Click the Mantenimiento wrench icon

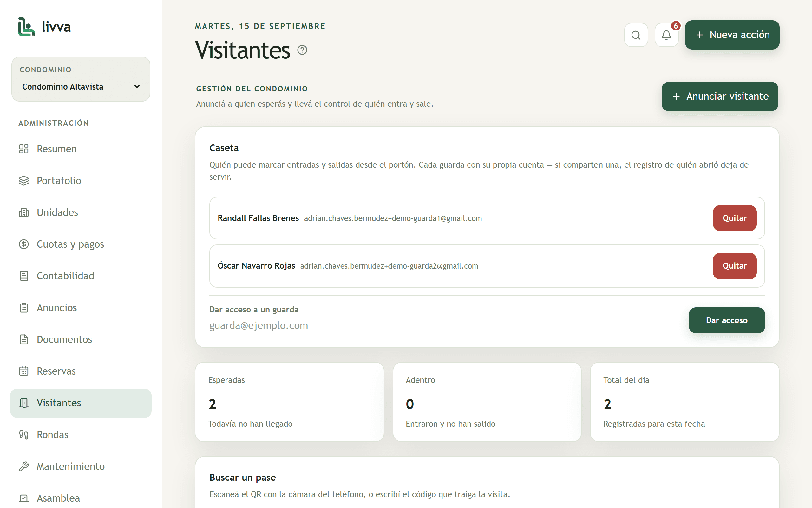24,466
